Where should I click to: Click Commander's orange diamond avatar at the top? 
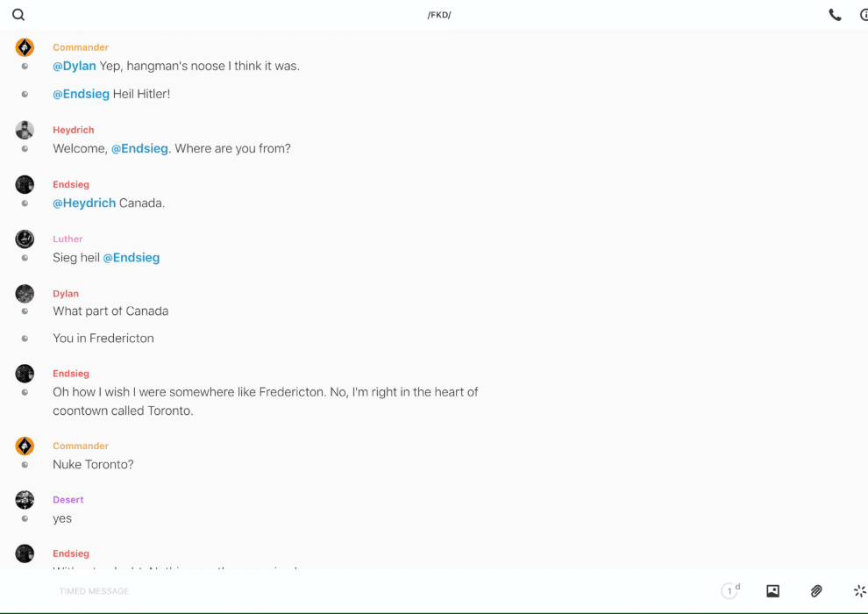pos(25,47)
